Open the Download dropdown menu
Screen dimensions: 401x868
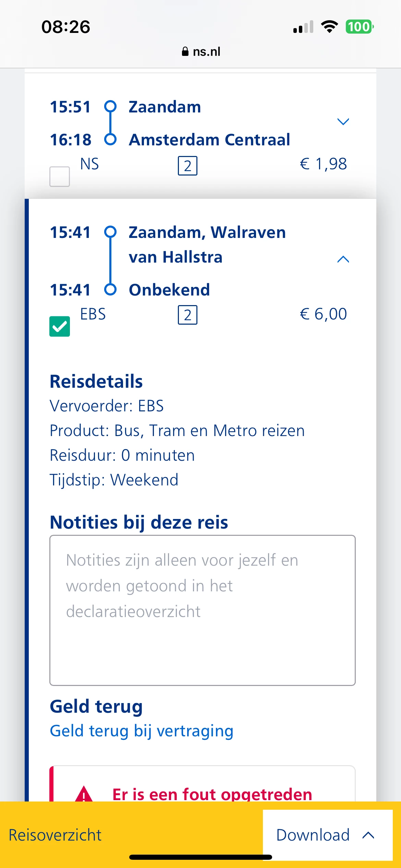point(327,835)
